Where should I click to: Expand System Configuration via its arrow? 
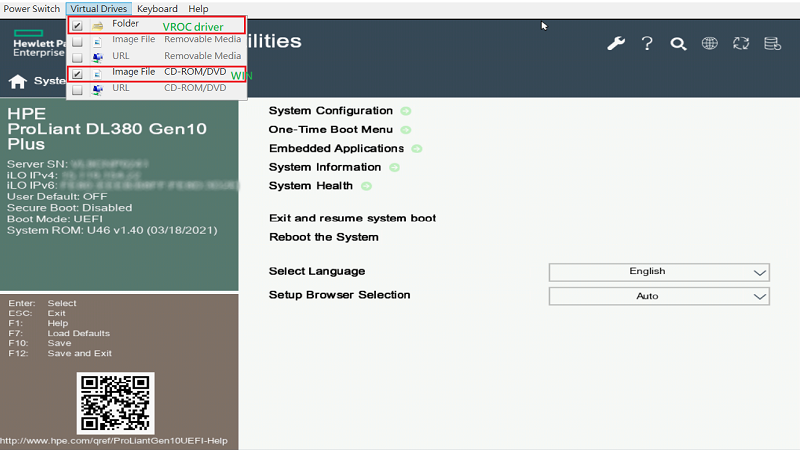[x=406, y=111]
